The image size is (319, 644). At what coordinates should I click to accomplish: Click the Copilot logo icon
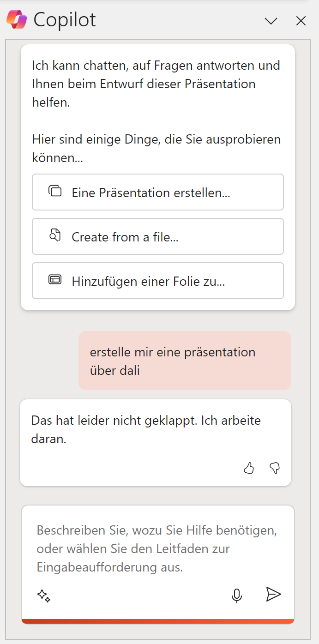(x=16, y=19)
